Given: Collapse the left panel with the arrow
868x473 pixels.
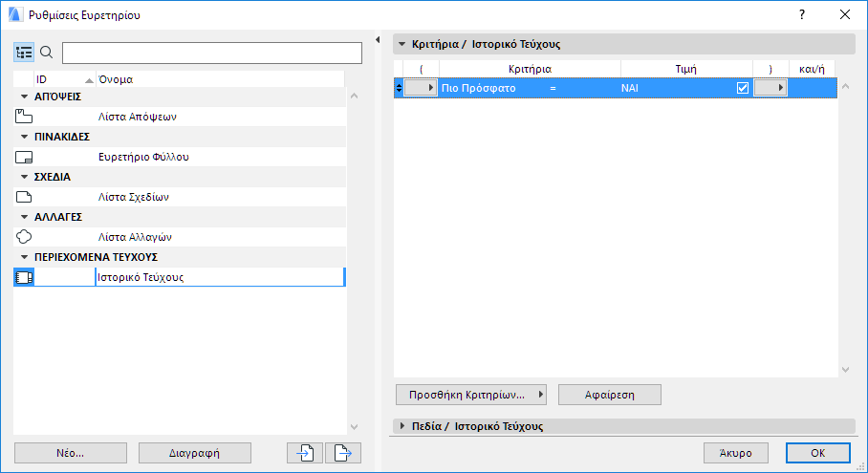Looking at the screenshot, I should (x=378, y=40).
